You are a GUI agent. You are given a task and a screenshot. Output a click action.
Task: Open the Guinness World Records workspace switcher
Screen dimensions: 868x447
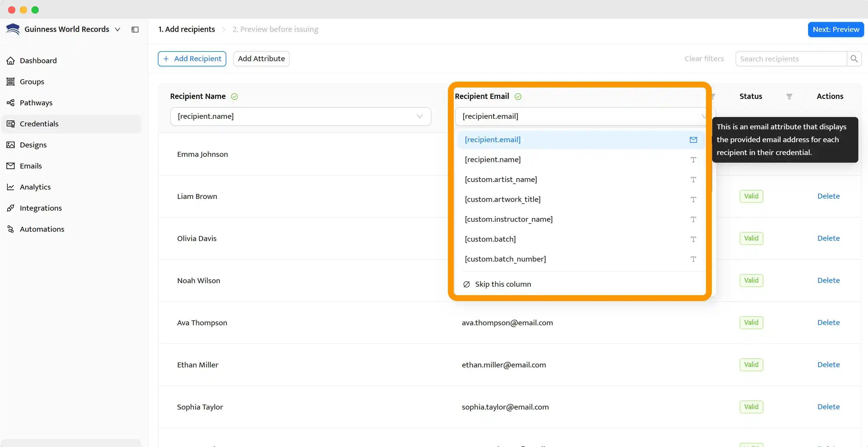click(117, 29)
